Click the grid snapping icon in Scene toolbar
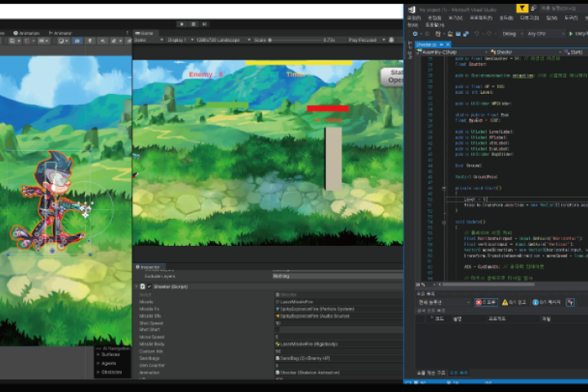Screen dimensions: 588x392 [x=28, y=41]
